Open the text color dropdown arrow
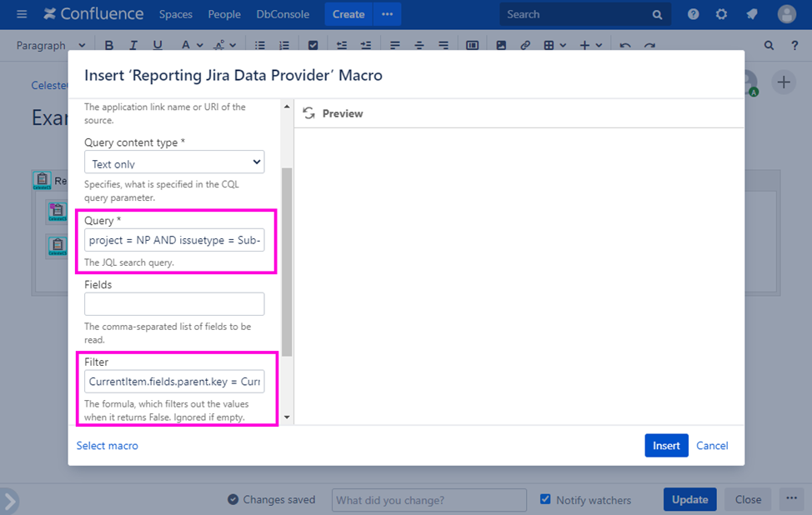 coord(200,46)
